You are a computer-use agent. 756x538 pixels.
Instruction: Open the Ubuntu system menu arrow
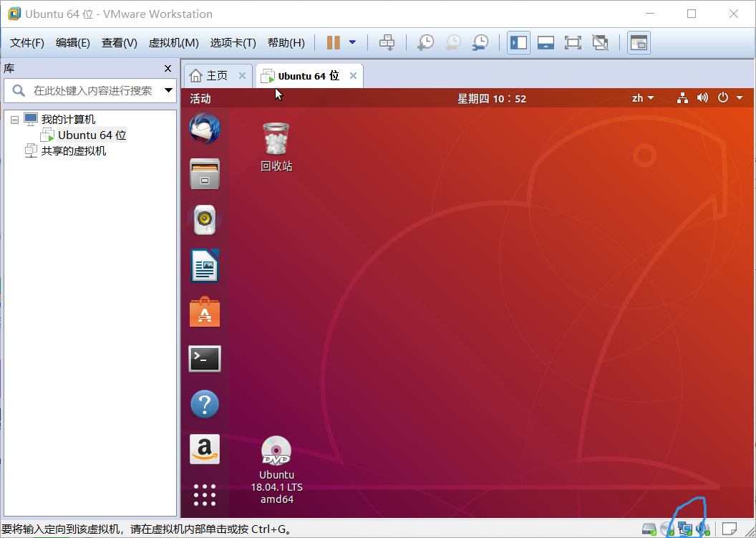(739, 98)
